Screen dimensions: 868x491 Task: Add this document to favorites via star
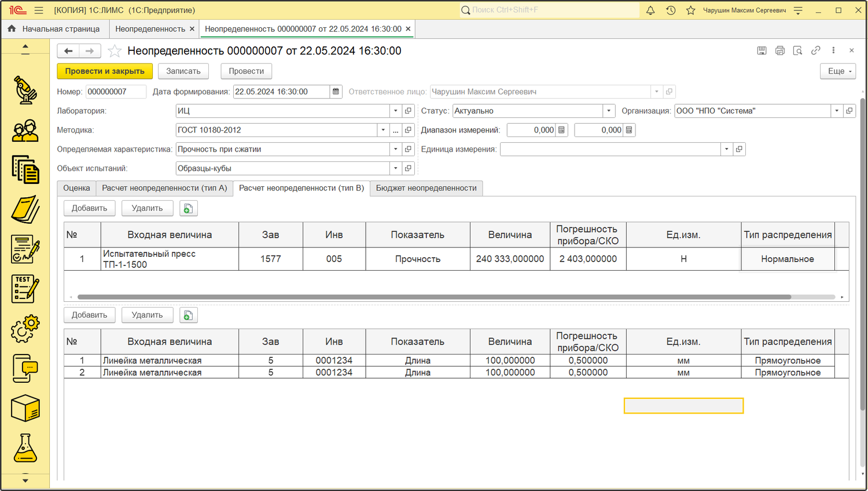pyautogui.click(x=115, y=51)
